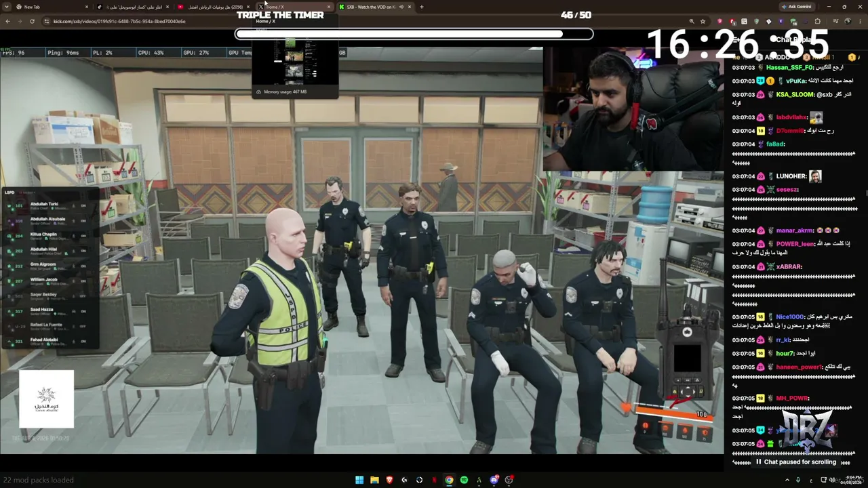Click manar_akrm's username in chat
Viewport: 868px width, 488px height.
point(794,230)
